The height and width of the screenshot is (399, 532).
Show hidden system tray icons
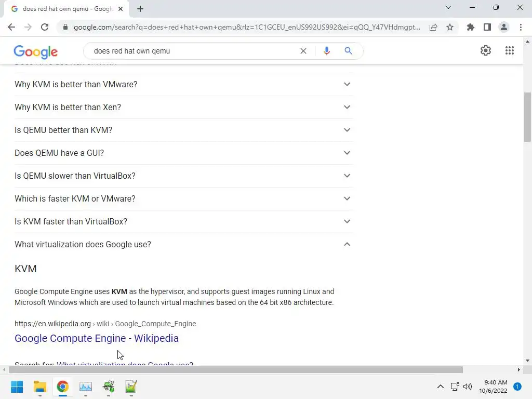(440, 387)
